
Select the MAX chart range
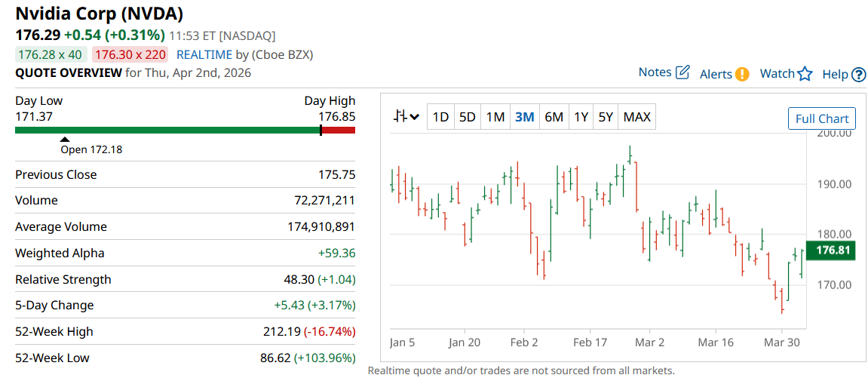[x=636, y=117]
